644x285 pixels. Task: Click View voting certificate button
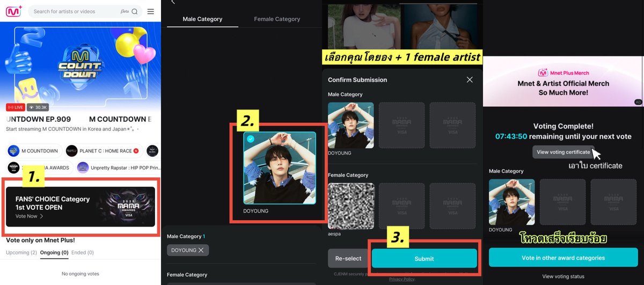point(563,152)
